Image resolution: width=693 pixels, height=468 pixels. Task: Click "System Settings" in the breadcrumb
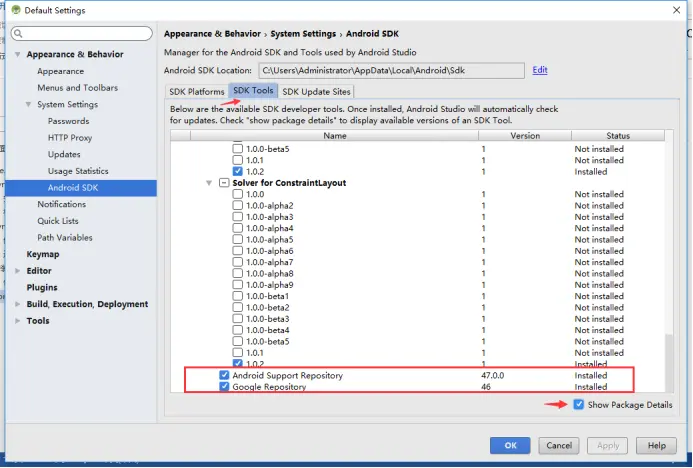303,34
